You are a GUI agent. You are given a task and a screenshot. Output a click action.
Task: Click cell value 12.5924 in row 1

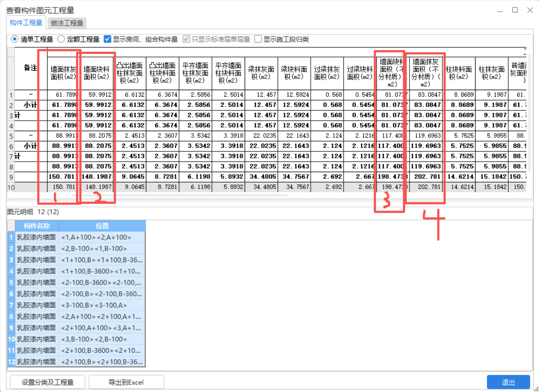click(x=294, y=94)
